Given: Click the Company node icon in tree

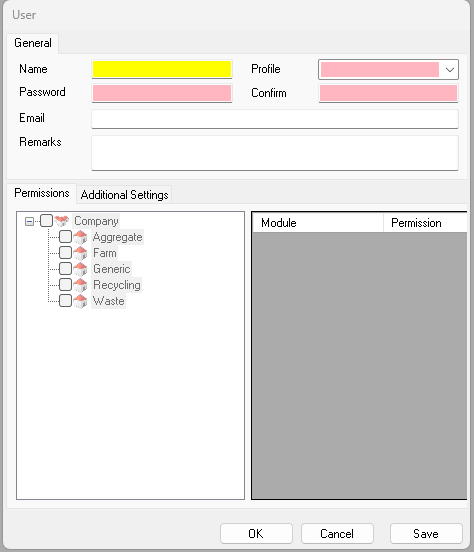Looking at the screenshot, I should pos(62,221).
